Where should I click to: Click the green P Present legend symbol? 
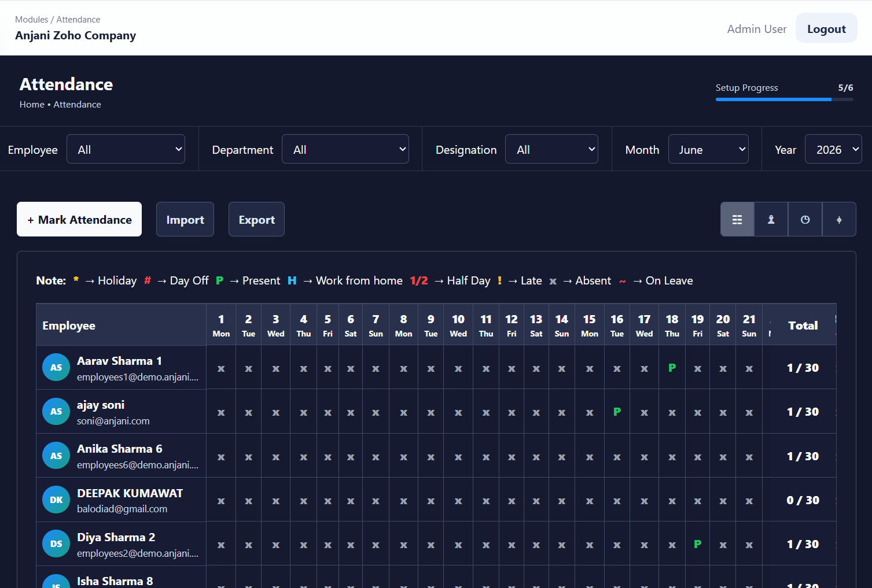pos(219,280)
